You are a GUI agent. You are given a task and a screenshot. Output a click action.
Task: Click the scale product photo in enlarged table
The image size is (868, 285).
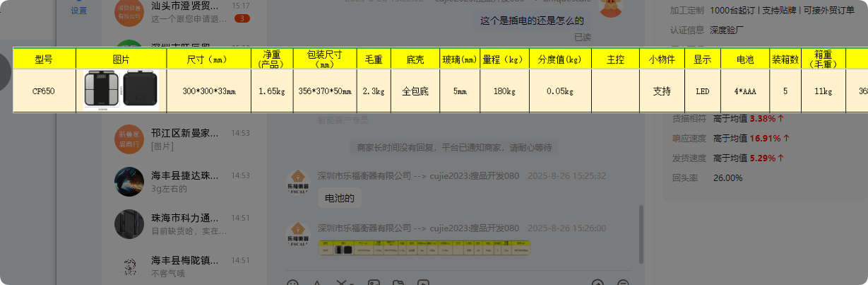tap(121, 91)
